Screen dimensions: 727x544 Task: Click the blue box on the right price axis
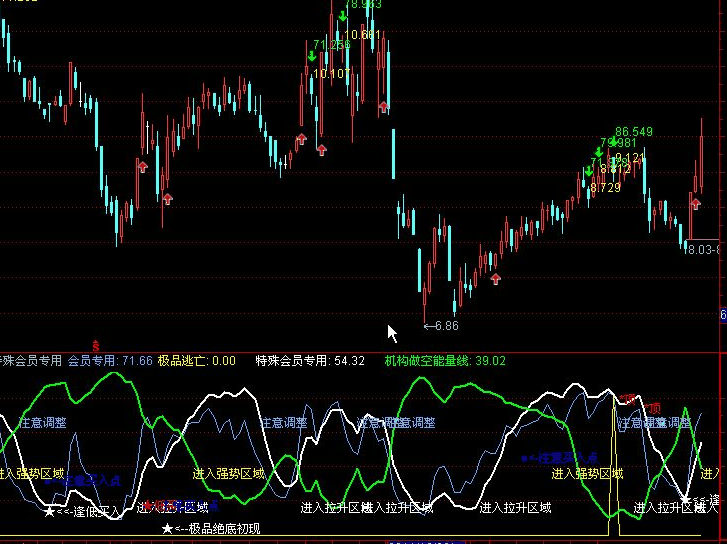723,316
